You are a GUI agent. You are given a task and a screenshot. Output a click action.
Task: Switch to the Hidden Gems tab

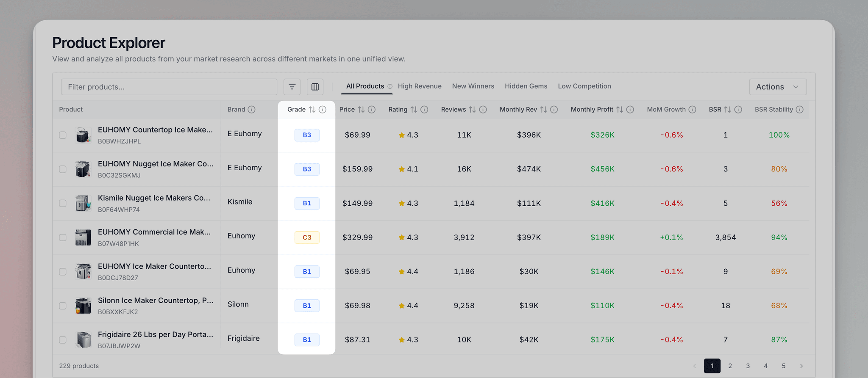tap(526, 86)
